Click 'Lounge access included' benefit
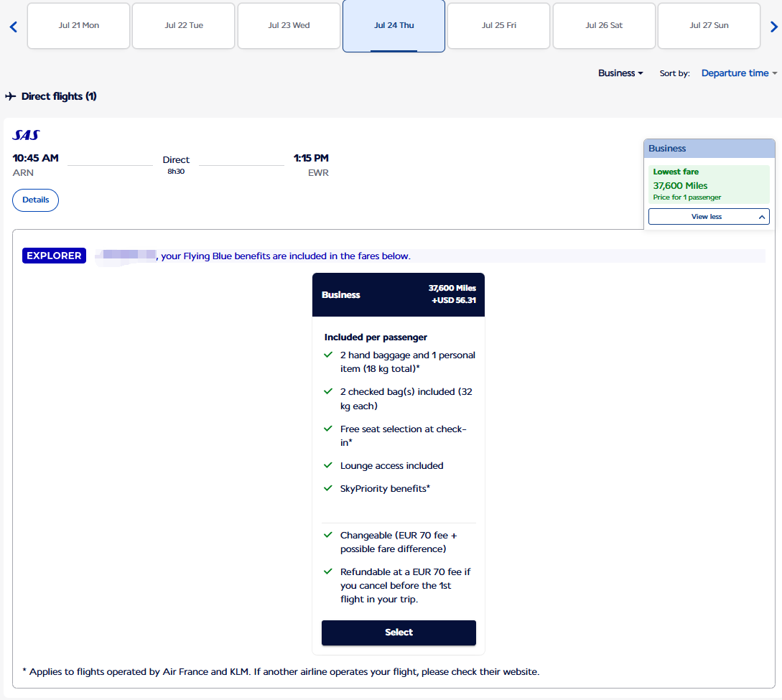782x700 pixels. [391, 466]
